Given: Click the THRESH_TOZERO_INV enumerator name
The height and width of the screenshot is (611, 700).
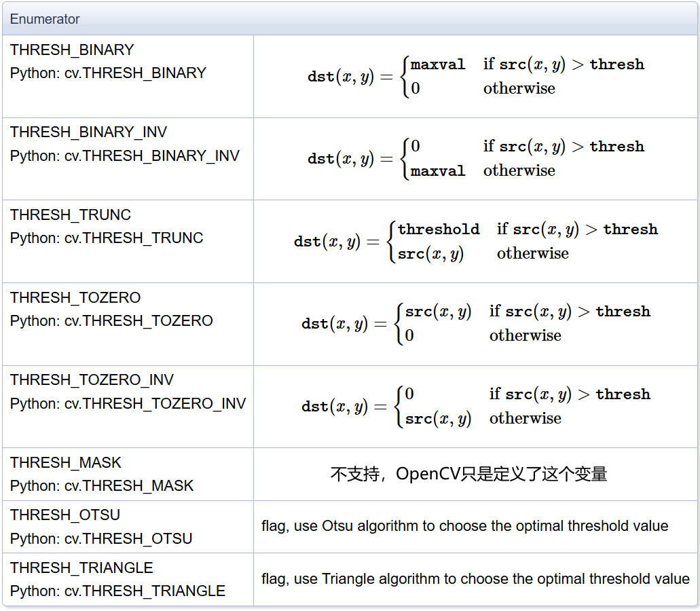Looking at the screenshot, I should click(x=92, y=380).
